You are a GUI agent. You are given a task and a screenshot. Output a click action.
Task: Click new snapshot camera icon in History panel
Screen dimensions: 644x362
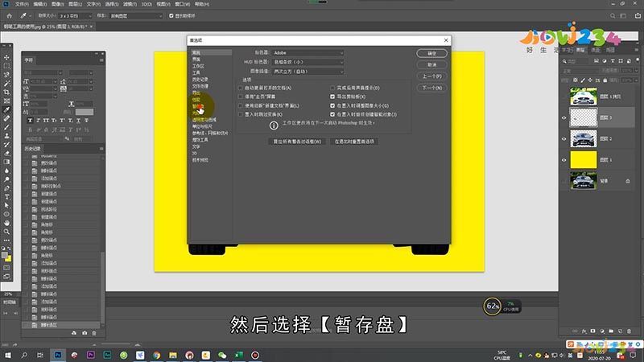[85, 333]
